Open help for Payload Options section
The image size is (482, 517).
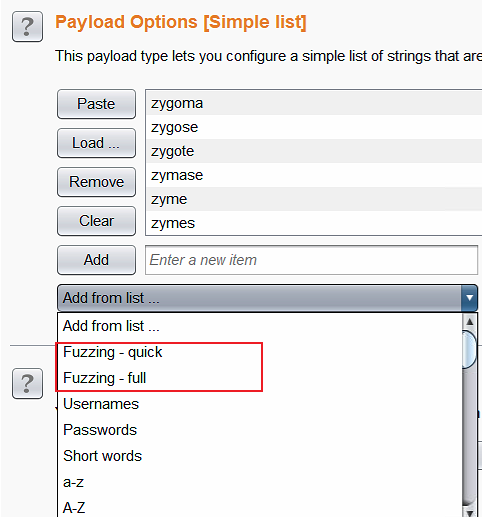[27, 26]
